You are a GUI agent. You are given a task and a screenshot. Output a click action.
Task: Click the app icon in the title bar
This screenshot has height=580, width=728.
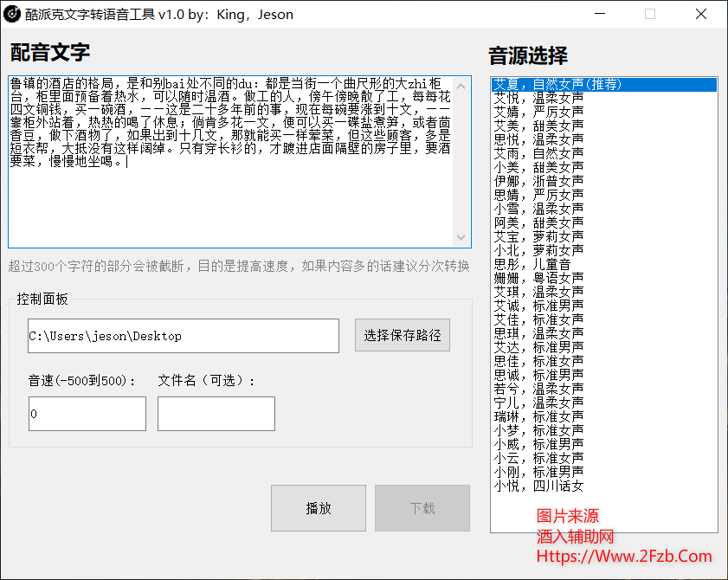(x=14, y=14)
